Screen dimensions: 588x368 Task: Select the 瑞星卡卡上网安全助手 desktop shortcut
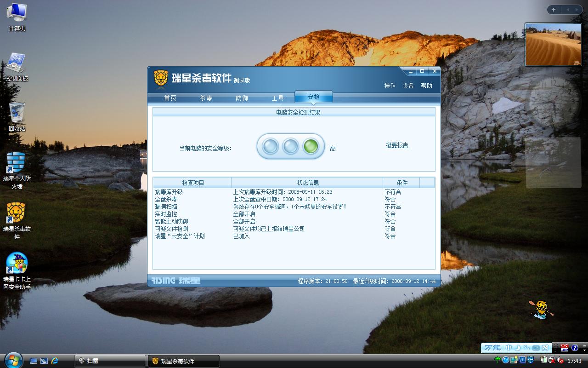point(17,270)
